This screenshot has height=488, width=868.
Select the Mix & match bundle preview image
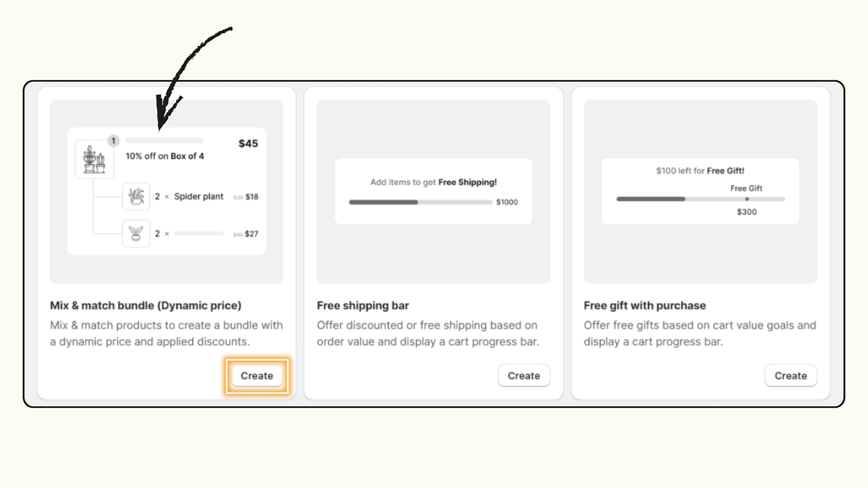(x=166, y=191)
